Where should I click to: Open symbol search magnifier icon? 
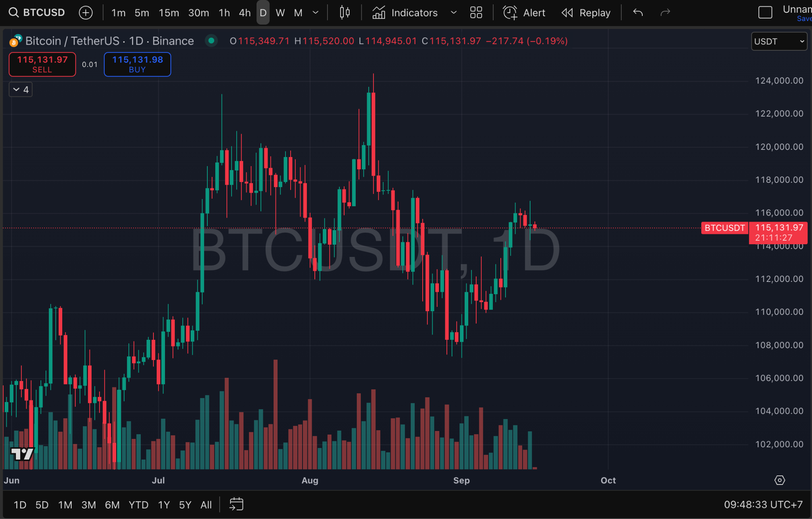[13, 13]
